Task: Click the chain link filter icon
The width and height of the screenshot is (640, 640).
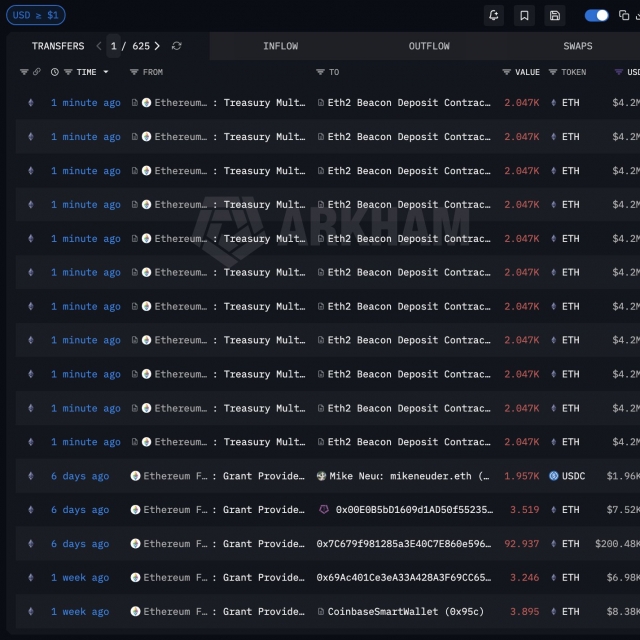Action: [37, 72]
